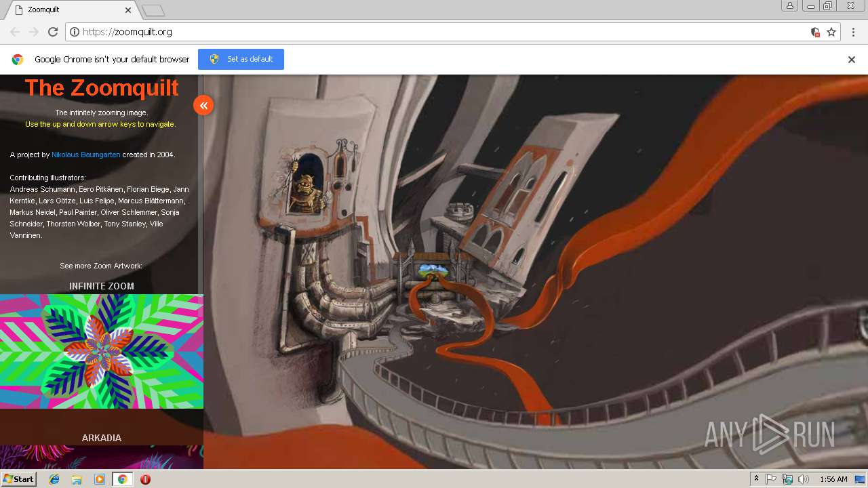Click the Zoomquilt artwork canvas
Screen dimensions: 868x488
click(x=536, y=271)
